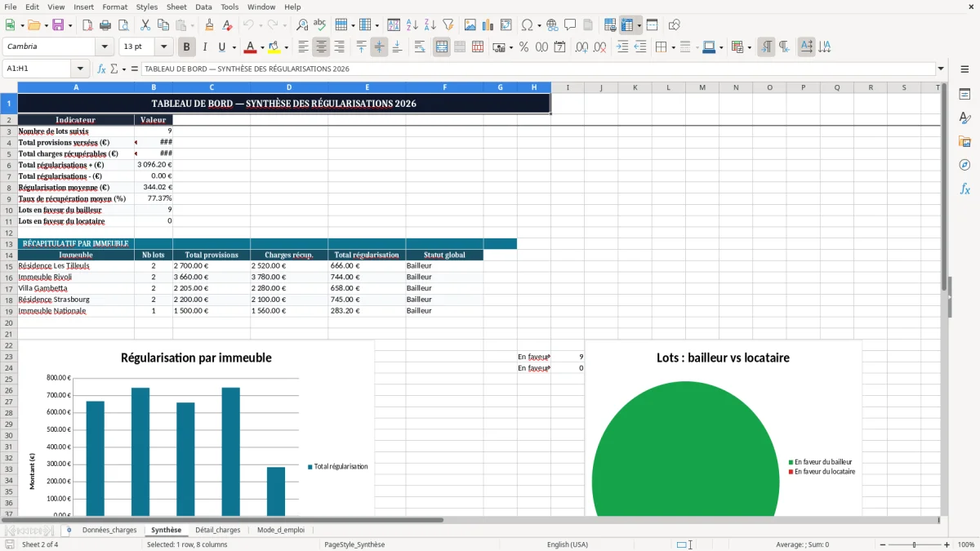Toggle left-to-right text direction
The width and height of the screenshot is (980, 551).
(x=766, y=47)
